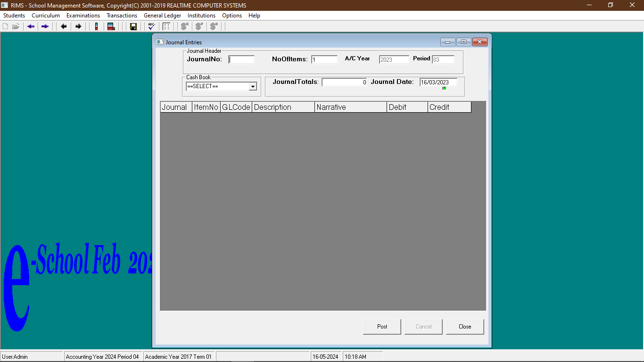Open the General Ledger menu
Image resolution: width=644 pixels, height=362 pixels.
[162, 16]
